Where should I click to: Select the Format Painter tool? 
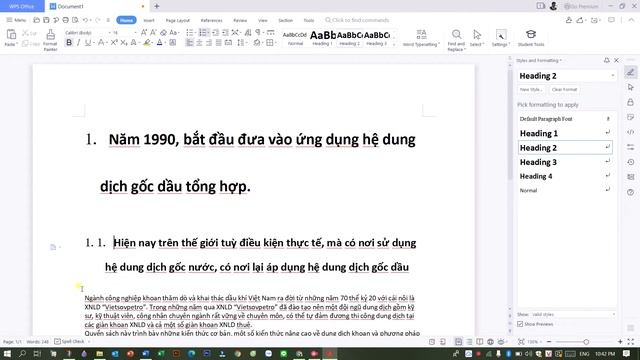(x=50, y=40)
